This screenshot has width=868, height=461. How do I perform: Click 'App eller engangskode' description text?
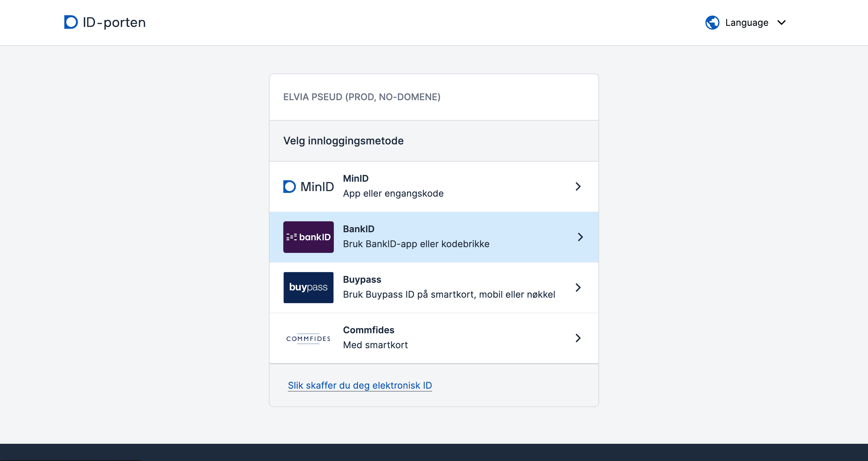393,193
